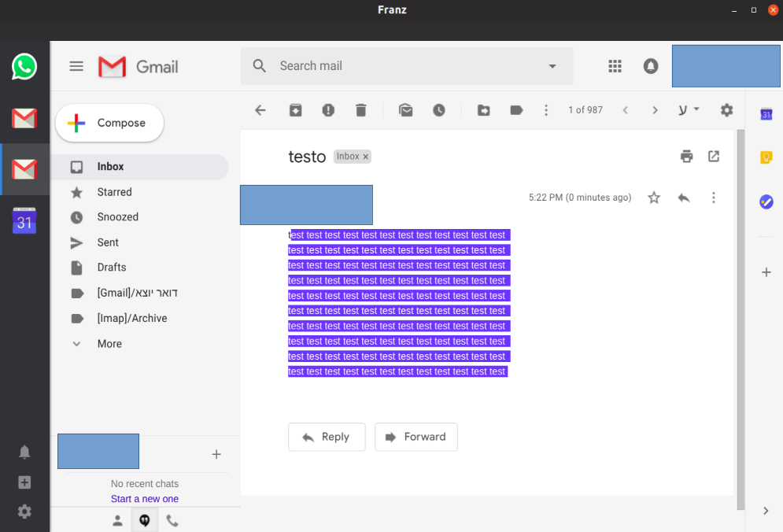Show search options dropdown arrow
The width and height of the screenshot is (783, 532).
(x=552, y=66)
